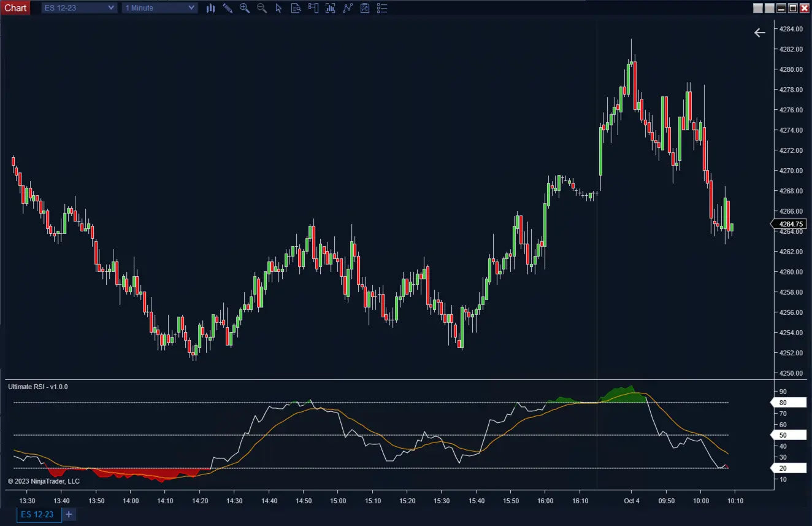Click the red Chart menu label
The image size is (812, 526).
[15, 8]
